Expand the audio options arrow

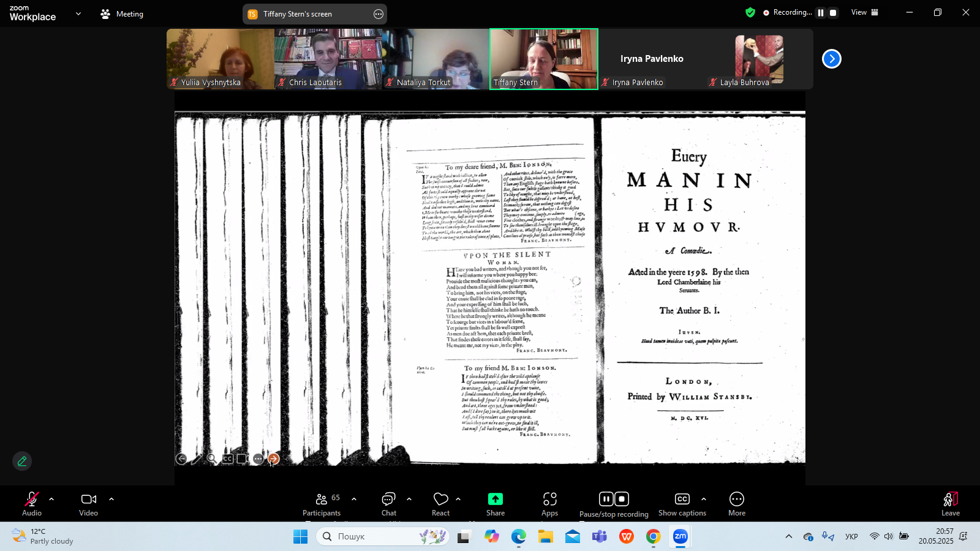coord(51,499)
